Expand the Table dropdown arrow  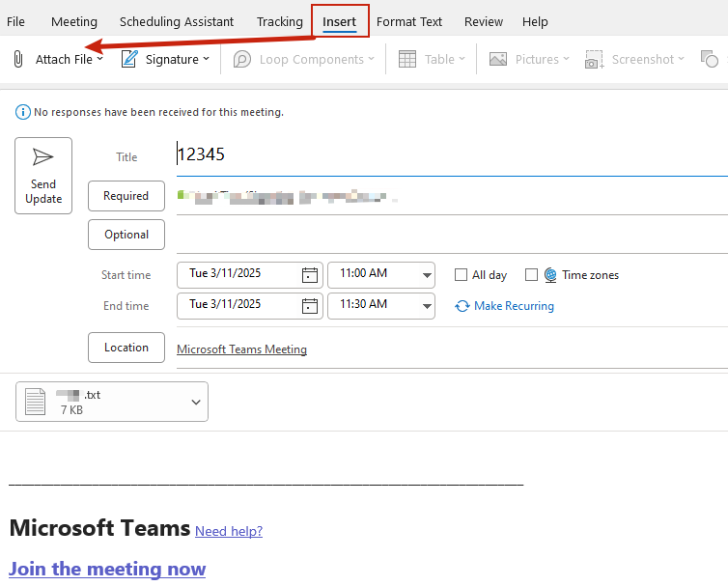462,59
